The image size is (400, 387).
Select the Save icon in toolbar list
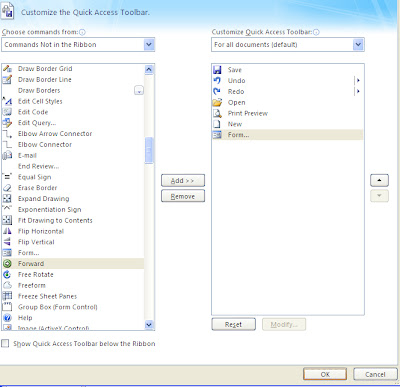217,70
